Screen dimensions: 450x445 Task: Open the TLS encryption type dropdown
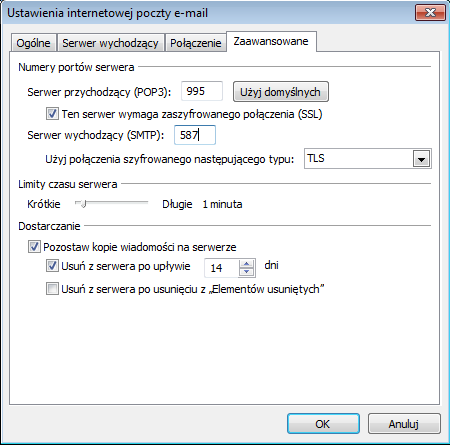point(368,158)
